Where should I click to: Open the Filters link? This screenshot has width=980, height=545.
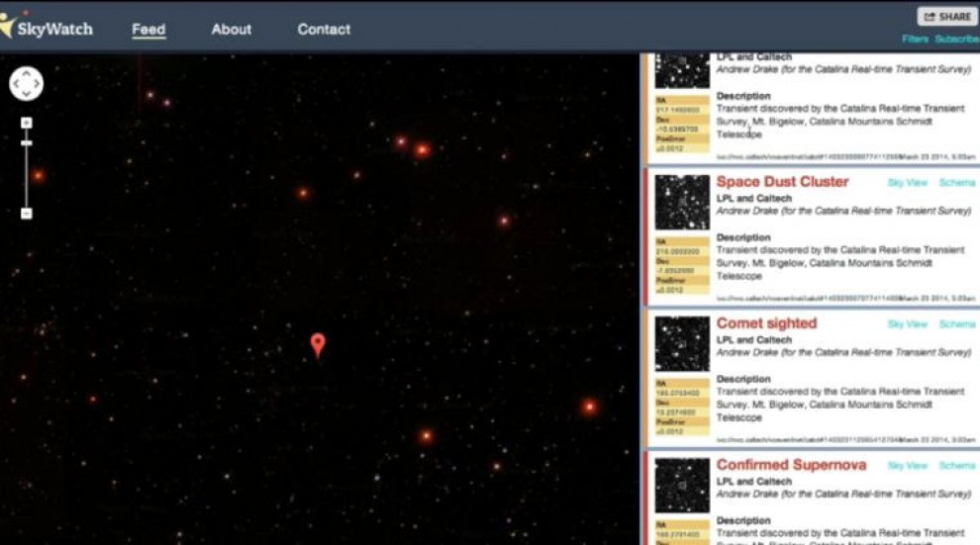[915, 39]
